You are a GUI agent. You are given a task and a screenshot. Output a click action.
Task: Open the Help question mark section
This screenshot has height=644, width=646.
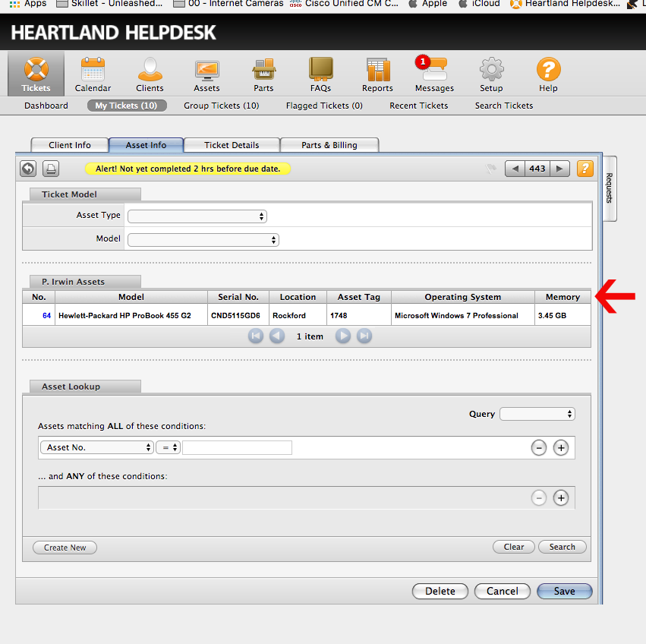tap(548, 74)
